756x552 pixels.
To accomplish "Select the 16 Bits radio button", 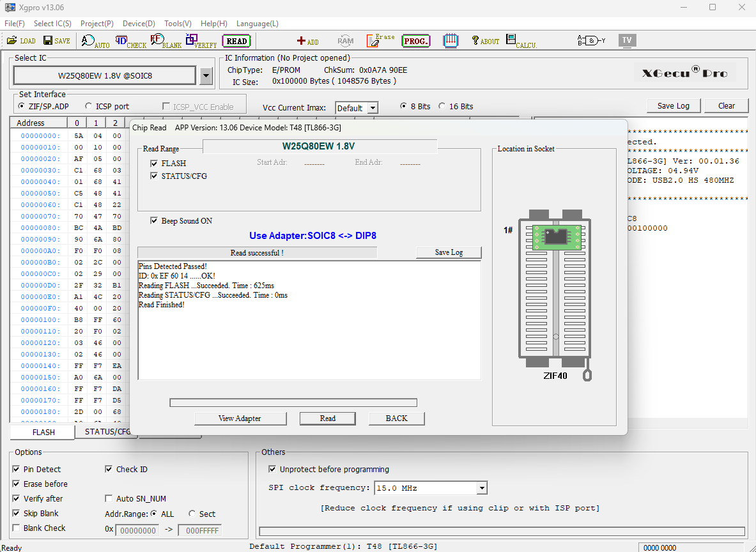I will pos(442,107).
